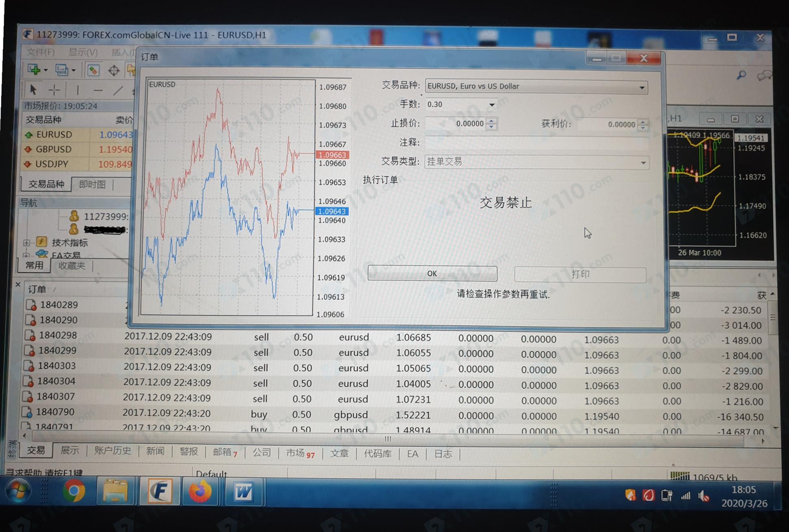Increase the 止损价 stop loss value
This screenshot has width=789, height=532.
[492, 120]
